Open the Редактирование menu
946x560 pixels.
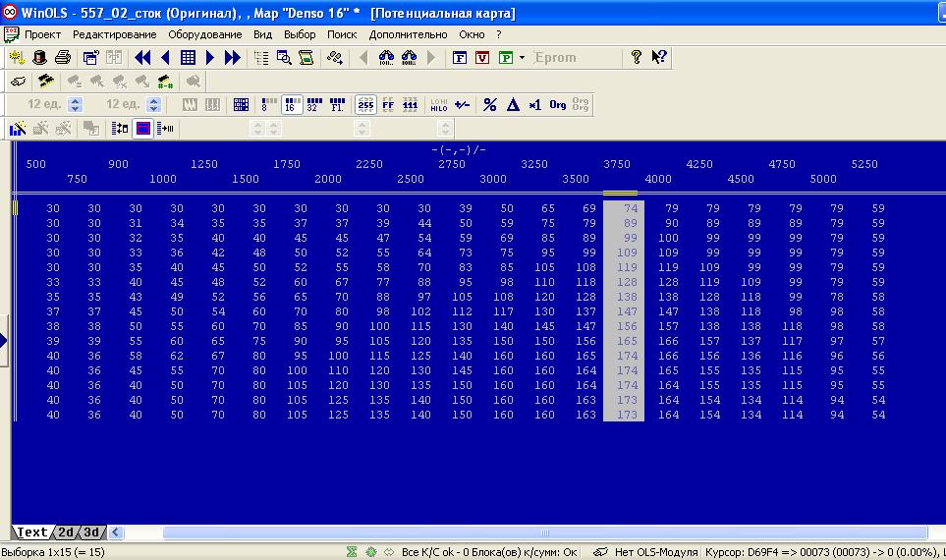pos(114,34)
